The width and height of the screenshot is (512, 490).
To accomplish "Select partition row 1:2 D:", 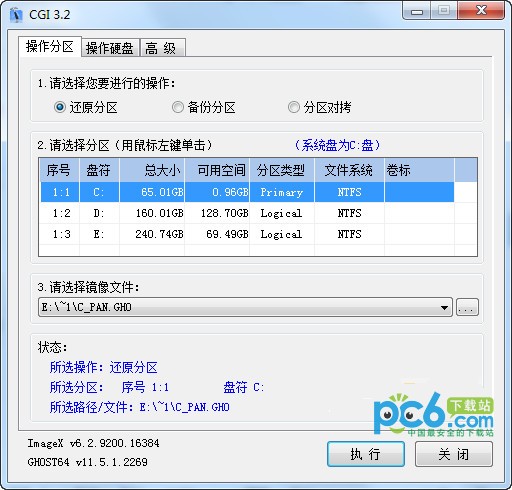I will [x=247, y=213].
